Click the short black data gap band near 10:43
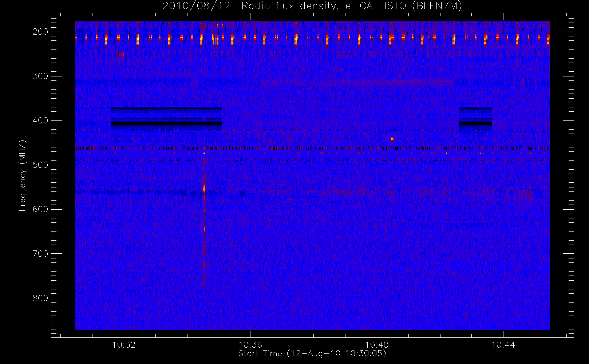The image size is (589, 364). (475, 123)
